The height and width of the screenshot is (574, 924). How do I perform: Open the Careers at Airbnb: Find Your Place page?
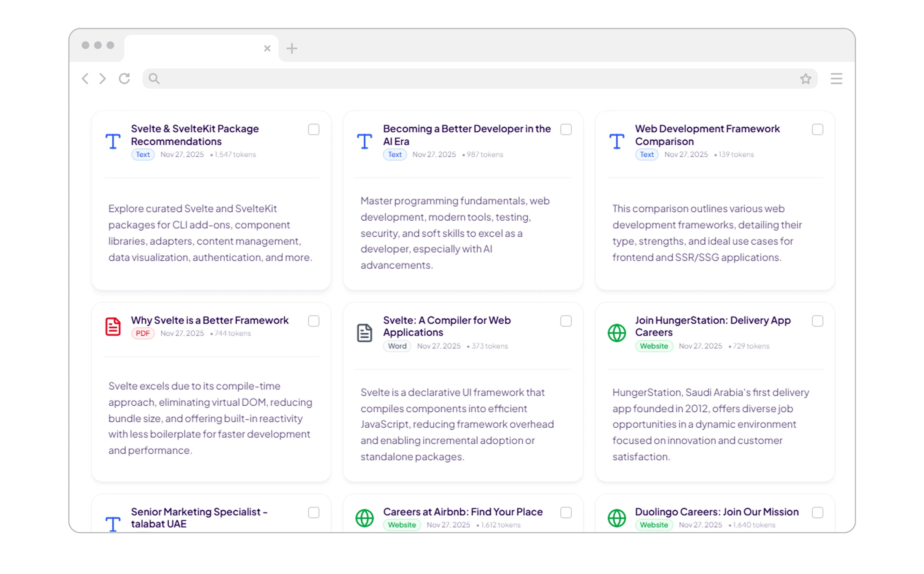[462, 511]
